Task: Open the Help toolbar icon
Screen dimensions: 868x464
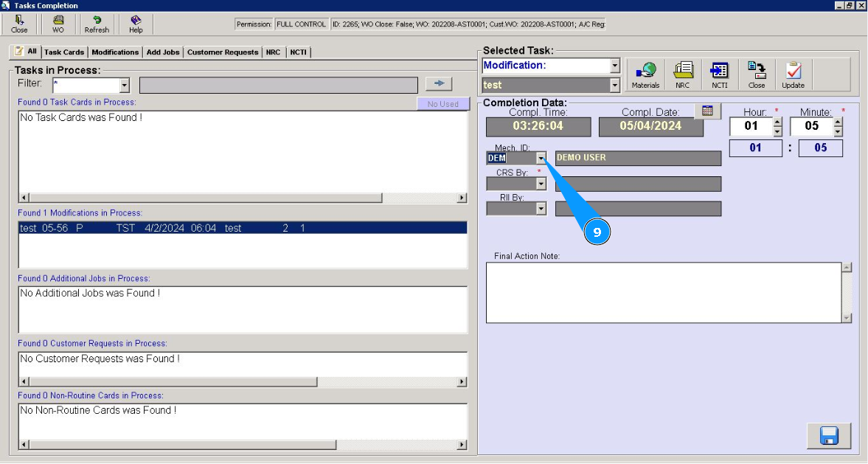Action: 136,24
